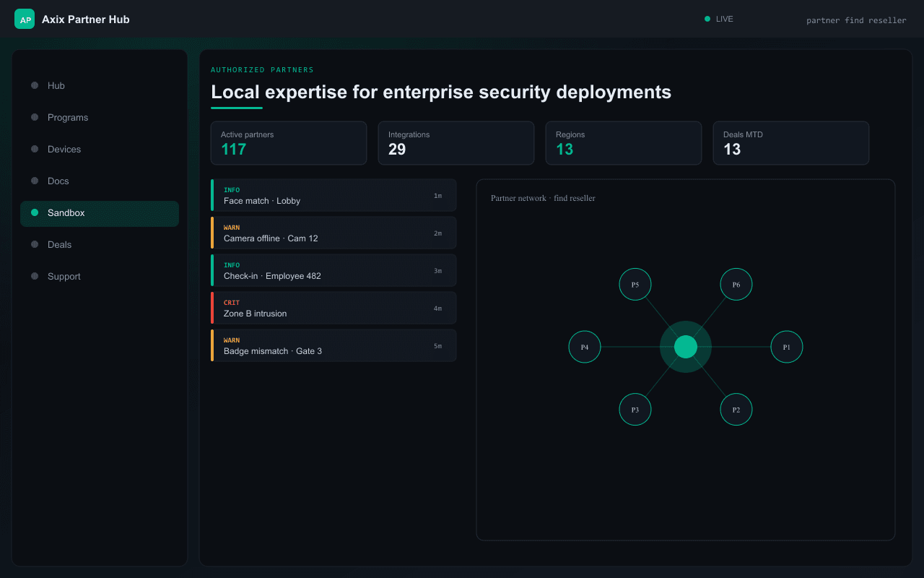Click the Axix Partner Hub title
The width and height of the screenshot is (924, 578).
coord(86,20)
